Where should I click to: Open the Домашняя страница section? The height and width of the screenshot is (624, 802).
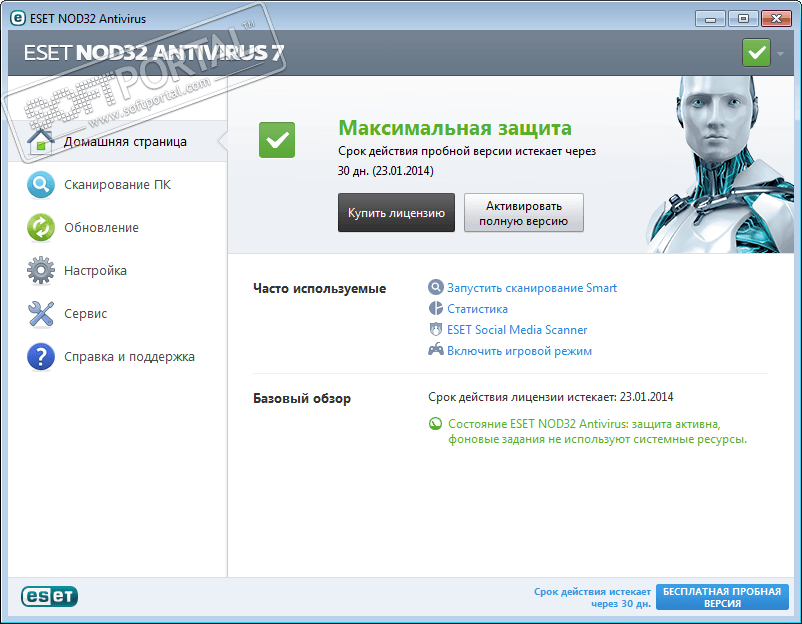coord(118,142)
